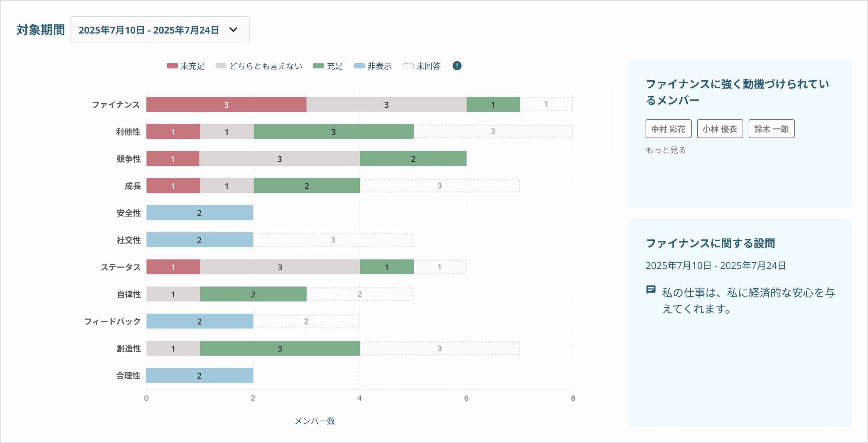
Task: Toggle 充足 legend series visibility
Action: (328, 66)
